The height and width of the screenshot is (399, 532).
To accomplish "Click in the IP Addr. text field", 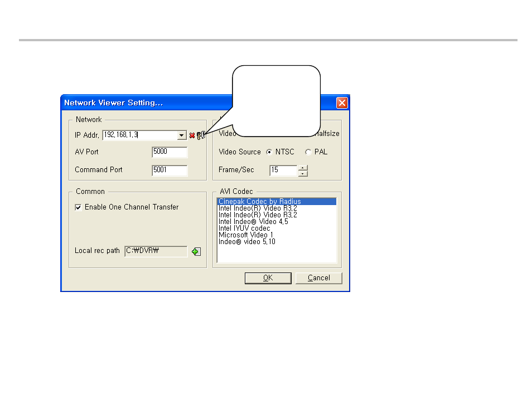I will pos(140,135).
